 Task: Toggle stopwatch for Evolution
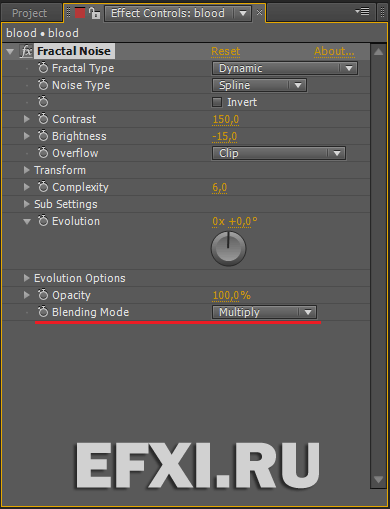pyautogui.click(x=43, y=221)
